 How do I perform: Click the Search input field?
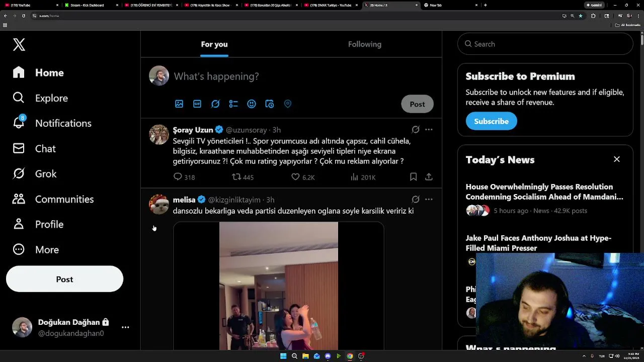tap(545, 44)
